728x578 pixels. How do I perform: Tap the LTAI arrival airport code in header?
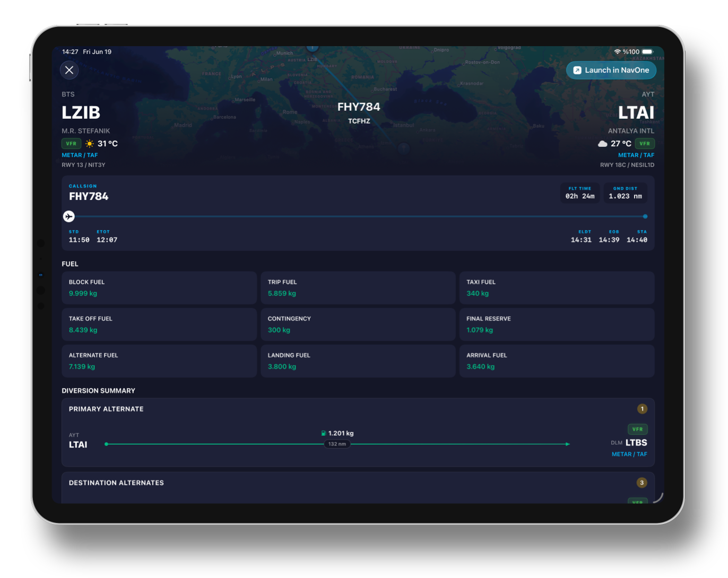point(636,113)
